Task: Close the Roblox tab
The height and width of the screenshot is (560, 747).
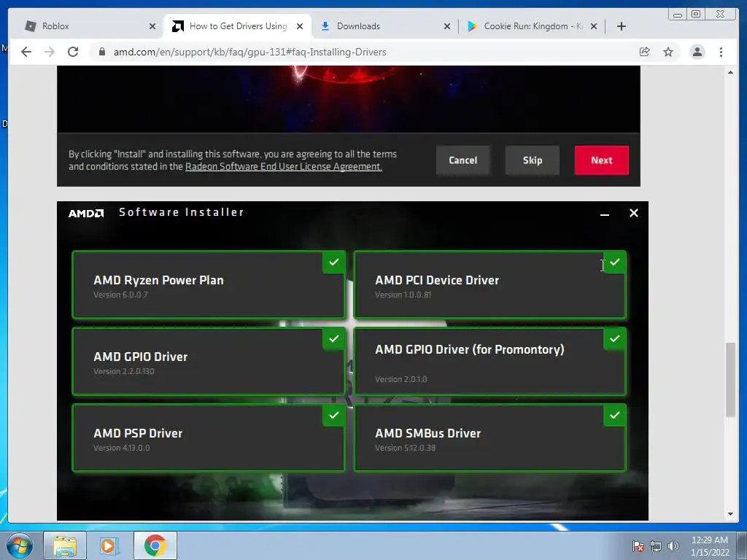Action: click(152, 26)
